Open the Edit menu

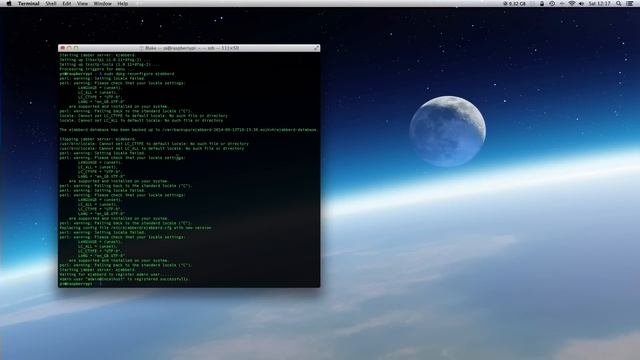pyautogui.click(x=67, y=3)
